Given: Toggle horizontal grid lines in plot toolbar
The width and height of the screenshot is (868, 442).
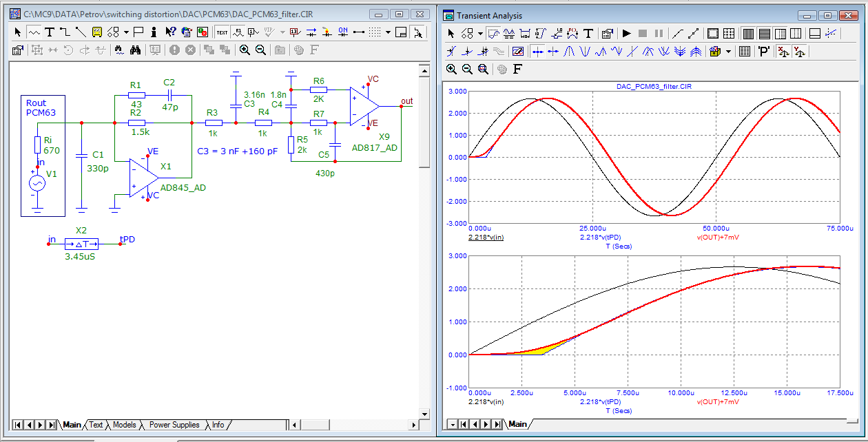Looking at the screenshot, I should (765, 33).
